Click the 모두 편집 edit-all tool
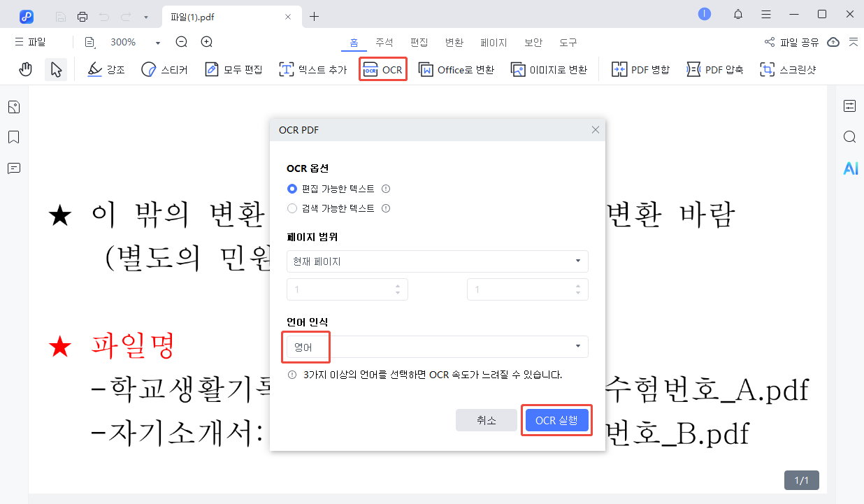 click(x=233, y=69)
